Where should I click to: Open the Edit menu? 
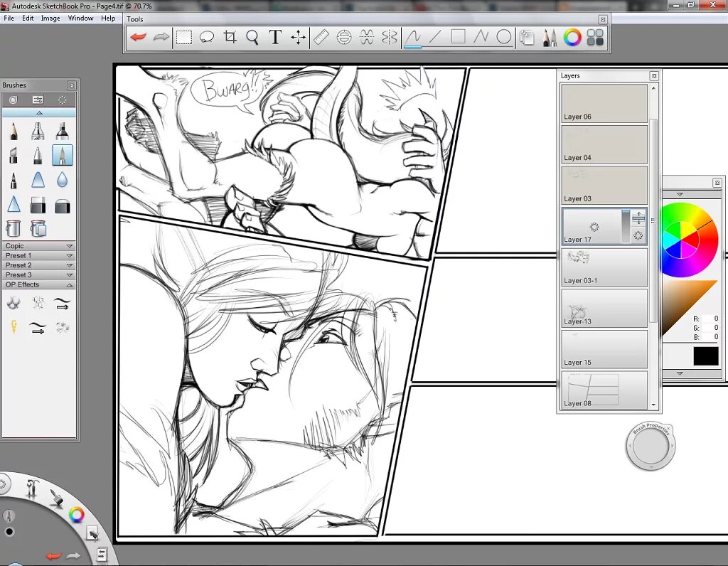click(28, 18)
